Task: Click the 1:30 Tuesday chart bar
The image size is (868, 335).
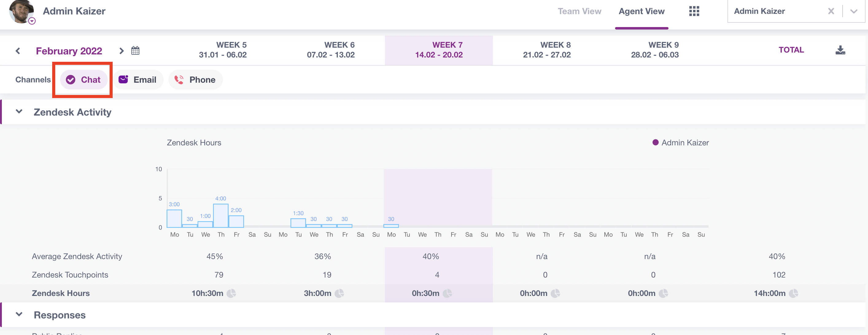Action: (x=298, y=223)
